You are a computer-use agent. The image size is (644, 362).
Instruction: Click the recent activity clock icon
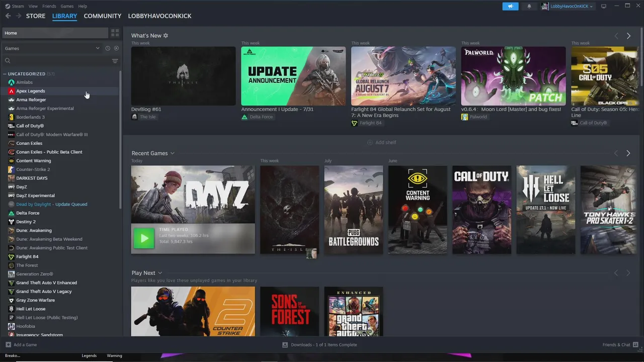click(x=108, y=48)
